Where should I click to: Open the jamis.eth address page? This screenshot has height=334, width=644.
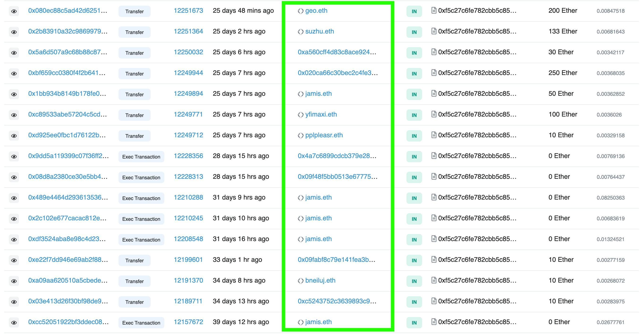click(318, 93)
